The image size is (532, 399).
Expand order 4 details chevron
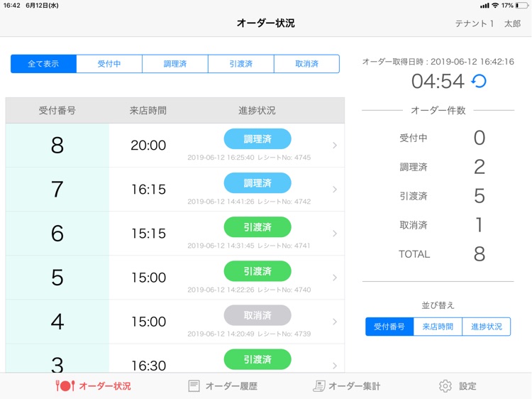point(335,322)
